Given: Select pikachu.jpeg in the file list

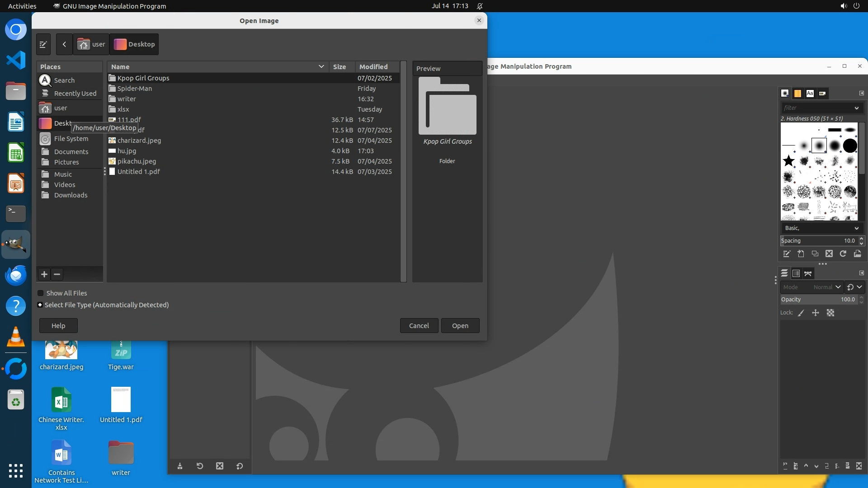Looking at the screenshot, I should [x=137, y=161].
